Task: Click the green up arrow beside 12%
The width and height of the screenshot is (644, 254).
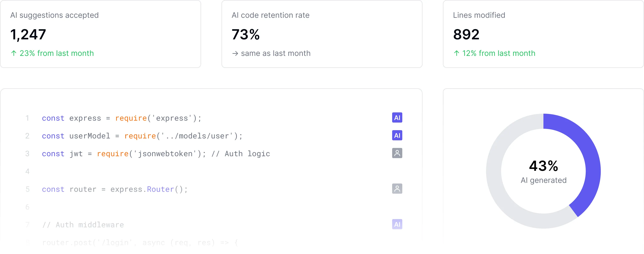Action: click(457, 53)
